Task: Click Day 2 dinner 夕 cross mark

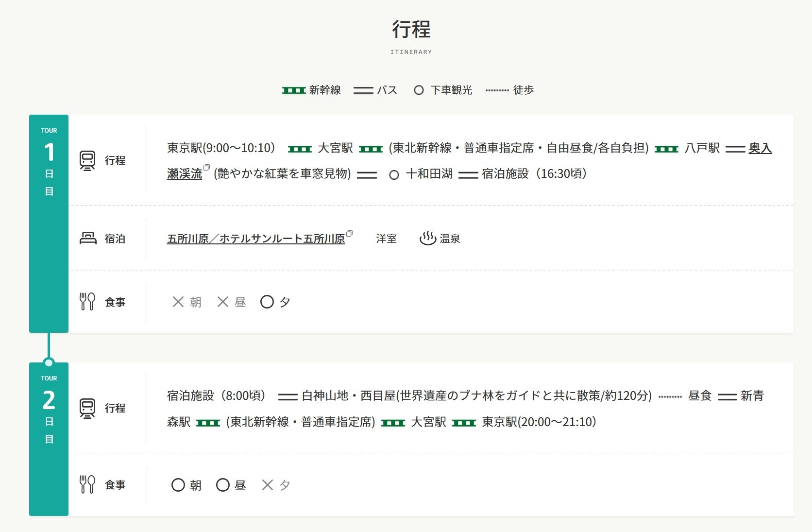Action: (x=268, y=485)
